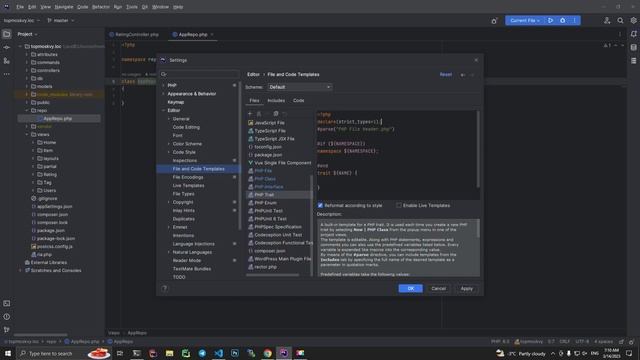
Task: Click the Windows Start button
Action: 8,353
